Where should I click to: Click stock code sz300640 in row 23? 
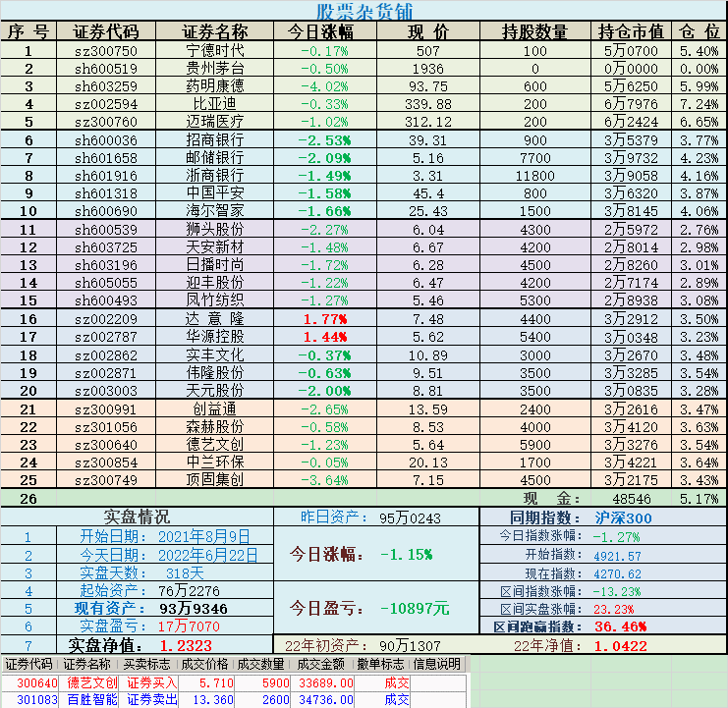pos(106,445)
